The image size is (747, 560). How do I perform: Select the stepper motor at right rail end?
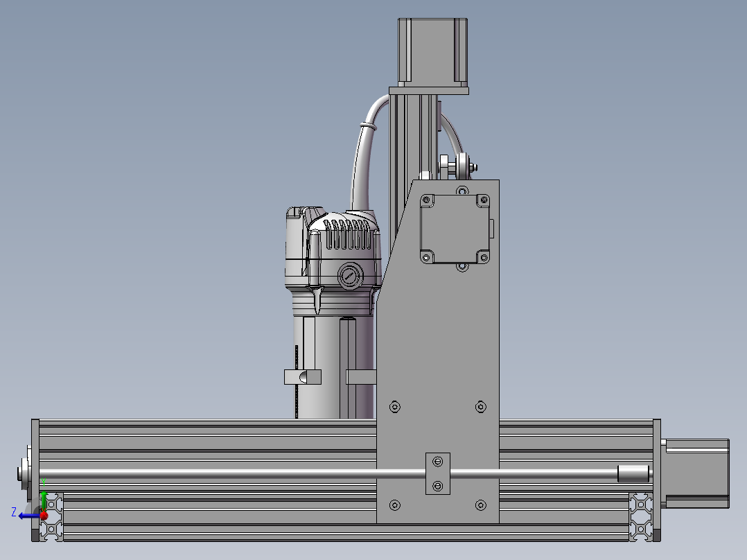point(697,473)
